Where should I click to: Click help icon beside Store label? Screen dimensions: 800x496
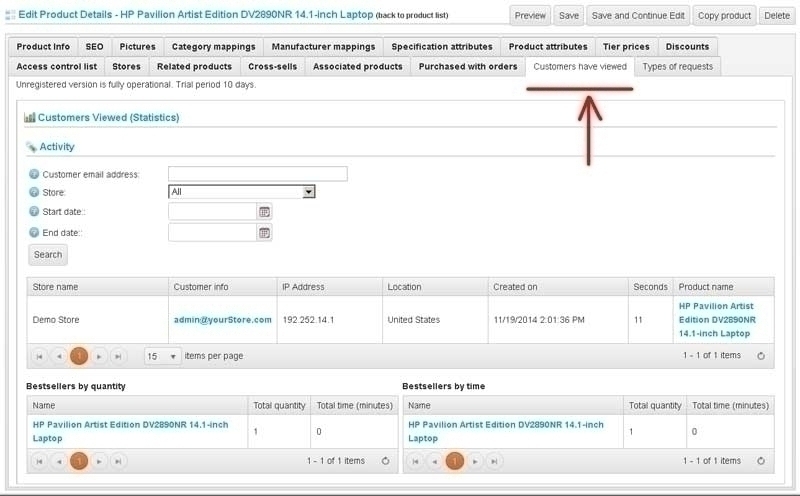[x=34, y=192]
